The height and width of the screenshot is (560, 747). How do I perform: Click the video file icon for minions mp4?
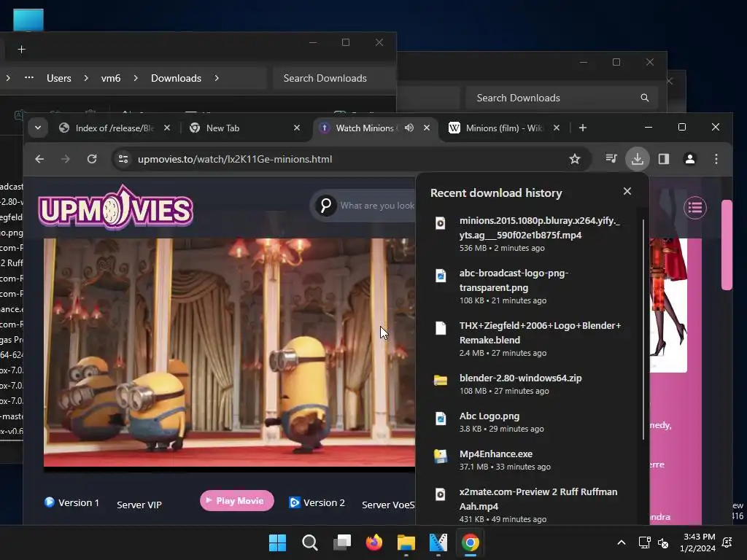[x=441, y=223]
